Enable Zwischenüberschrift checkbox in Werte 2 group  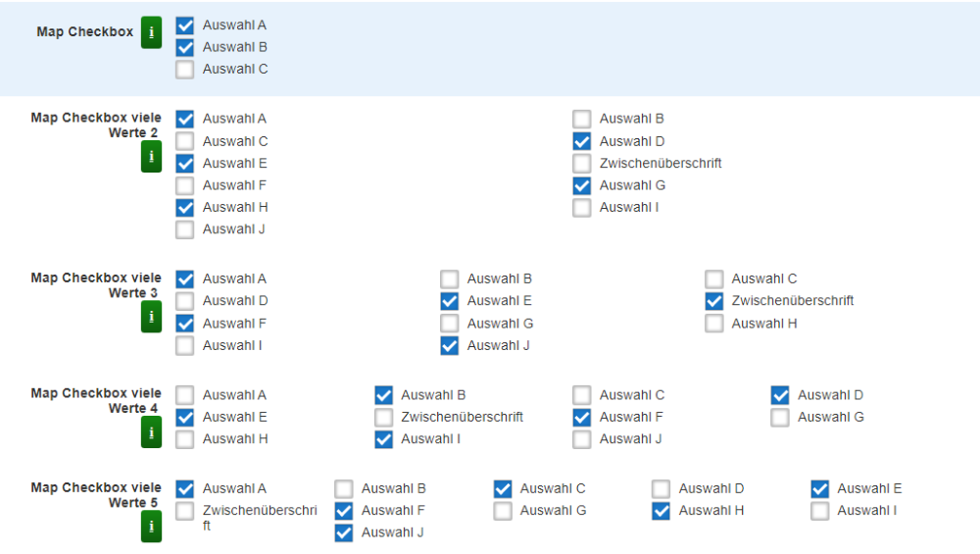pos(582,164)
